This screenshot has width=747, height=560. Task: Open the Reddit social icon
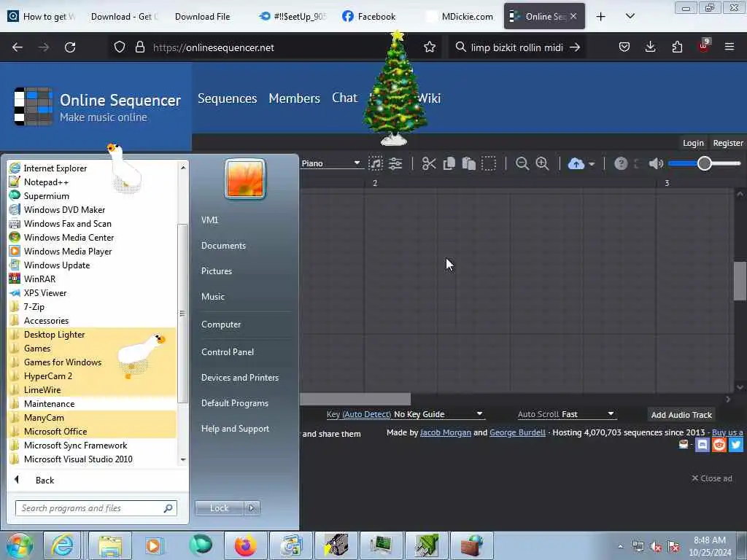pos(719,445)
